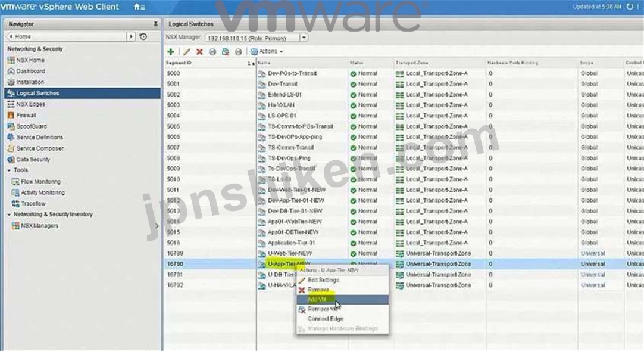Click the pencil edit icon in the toolbar
The height and width of the screenshot is (351, 644).
tap(186, 52)
